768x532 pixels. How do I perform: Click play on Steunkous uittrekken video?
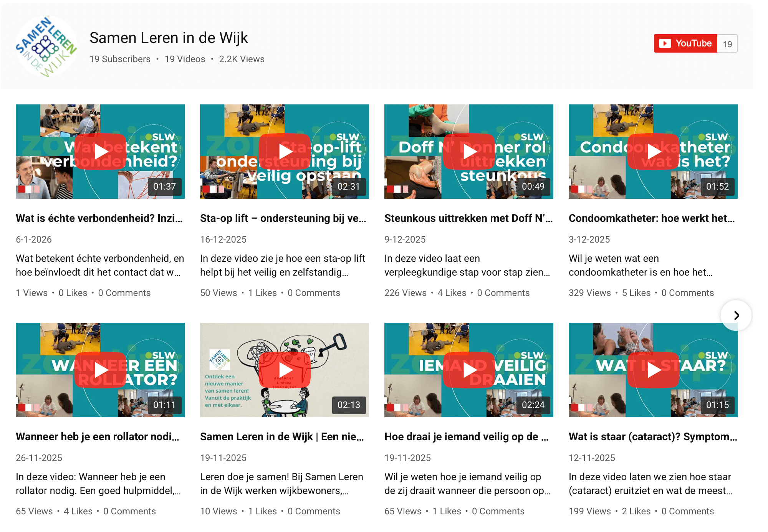click(469, 152)
